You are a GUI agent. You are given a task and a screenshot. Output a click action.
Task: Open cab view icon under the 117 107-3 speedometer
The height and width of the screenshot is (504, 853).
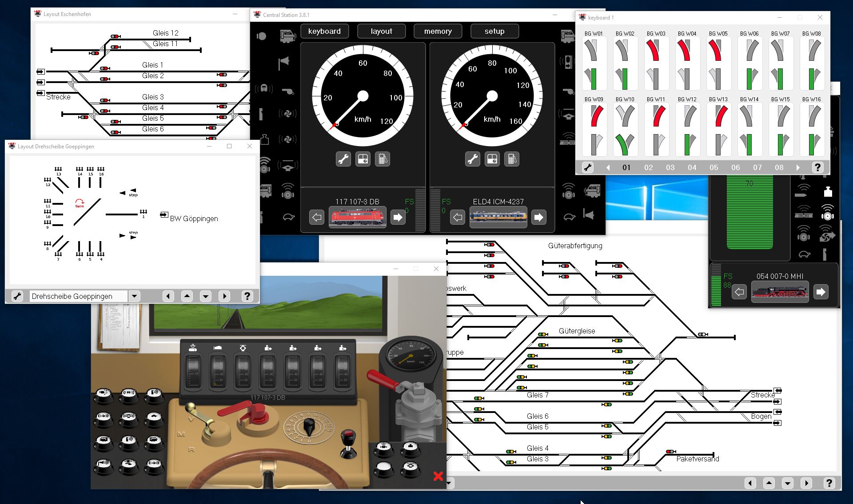pyautogui.click(x=363, y=159)
